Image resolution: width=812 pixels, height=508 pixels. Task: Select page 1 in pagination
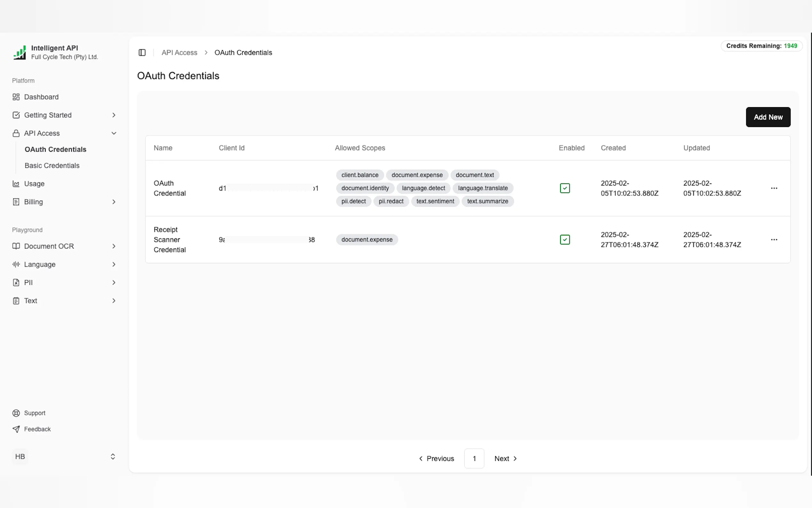[474, 458]
